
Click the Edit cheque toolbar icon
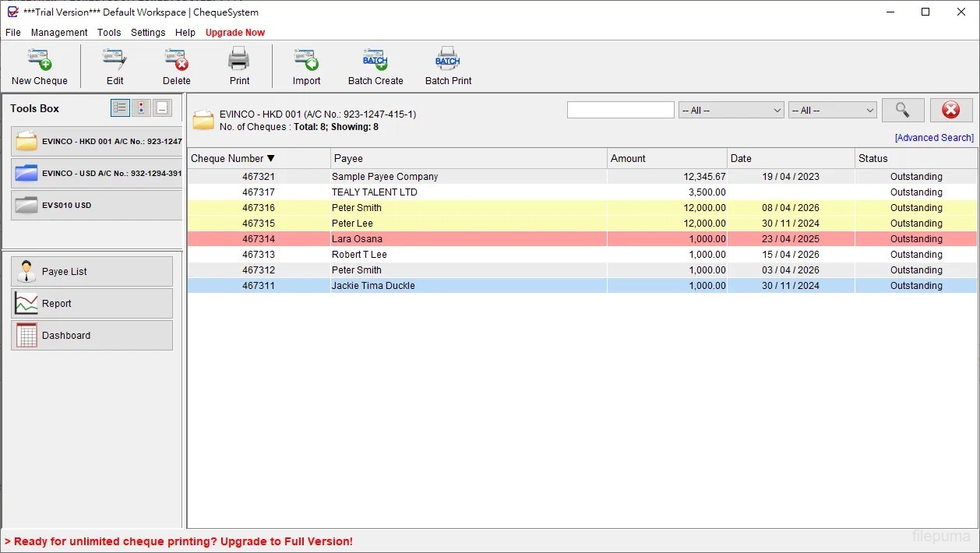pos(115,66)
